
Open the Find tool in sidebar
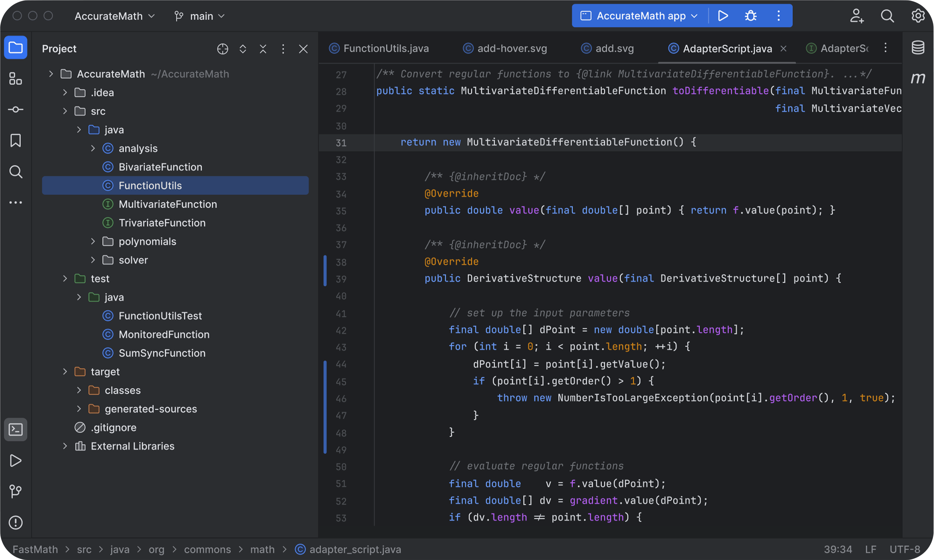point(15,172)
